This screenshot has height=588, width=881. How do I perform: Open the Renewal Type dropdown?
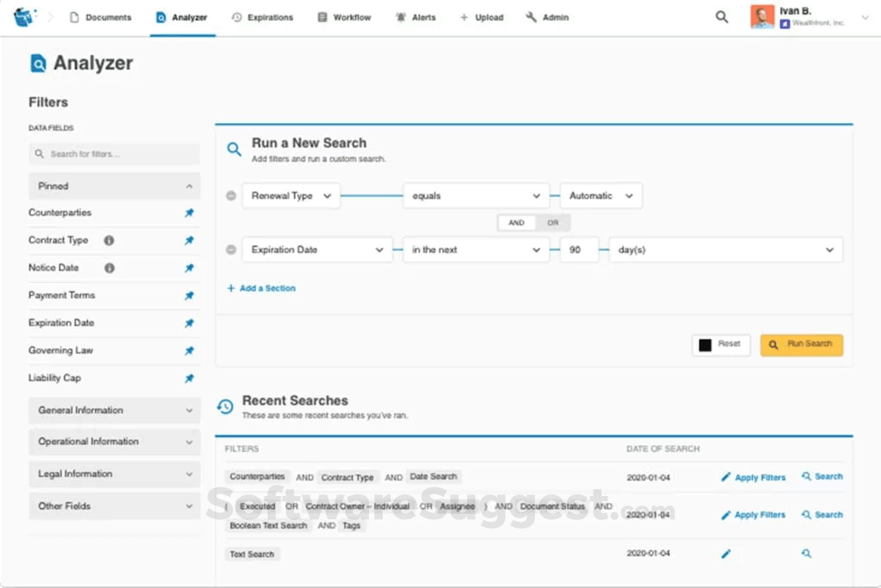point(291,195)
